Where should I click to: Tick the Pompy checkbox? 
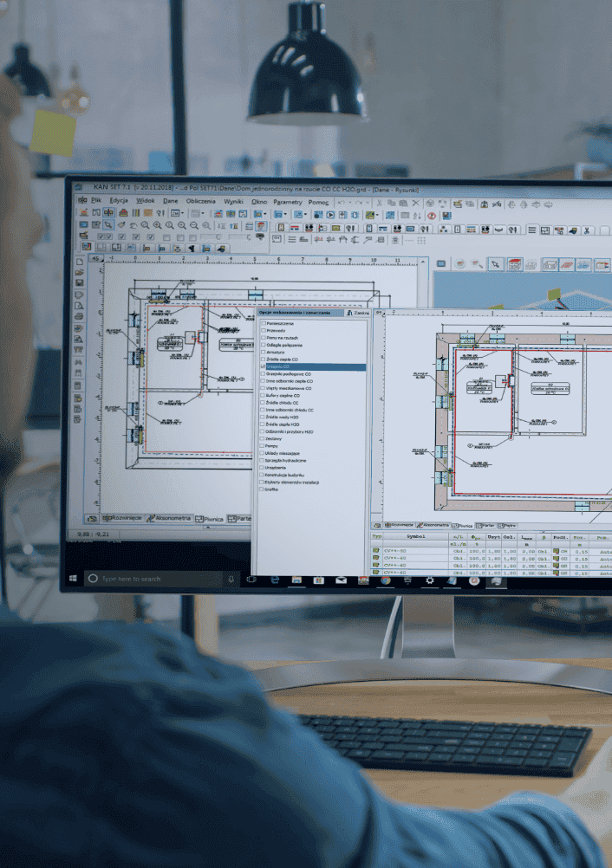264,446
